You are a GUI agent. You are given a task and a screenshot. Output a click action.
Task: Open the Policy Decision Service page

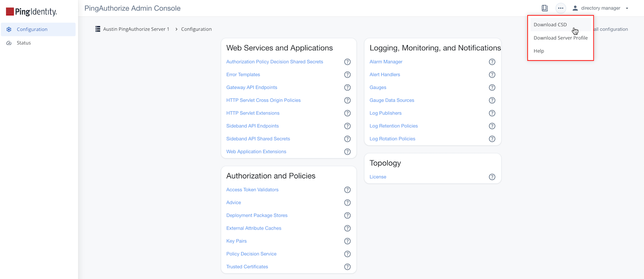click(x=251, y=254)
